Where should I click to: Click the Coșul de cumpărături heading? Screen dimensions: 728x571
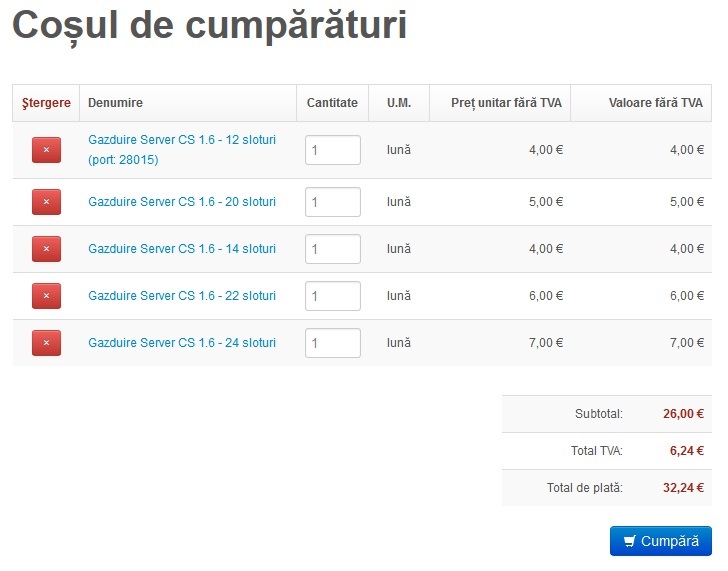(209, 26)
